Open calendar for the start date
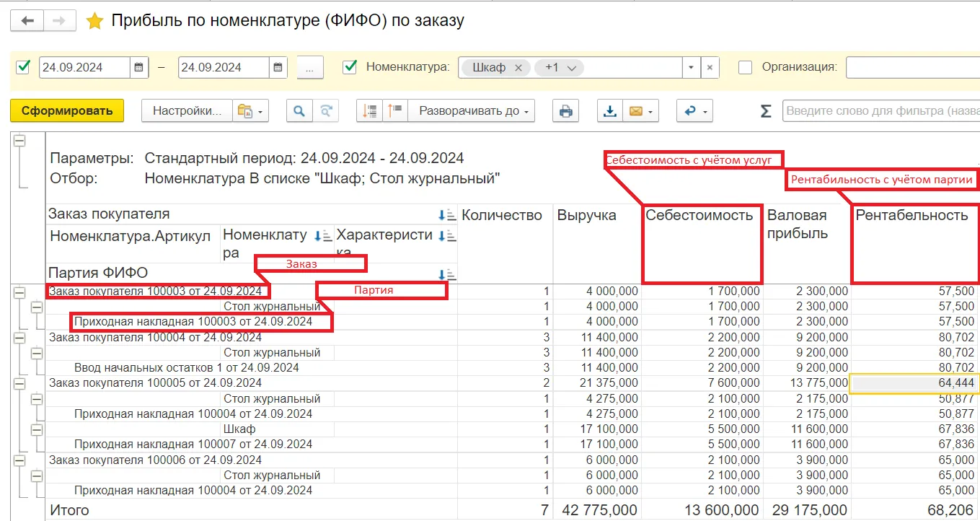Image resolution: width=980 pixels, height=521 pixels. [139, 67]
